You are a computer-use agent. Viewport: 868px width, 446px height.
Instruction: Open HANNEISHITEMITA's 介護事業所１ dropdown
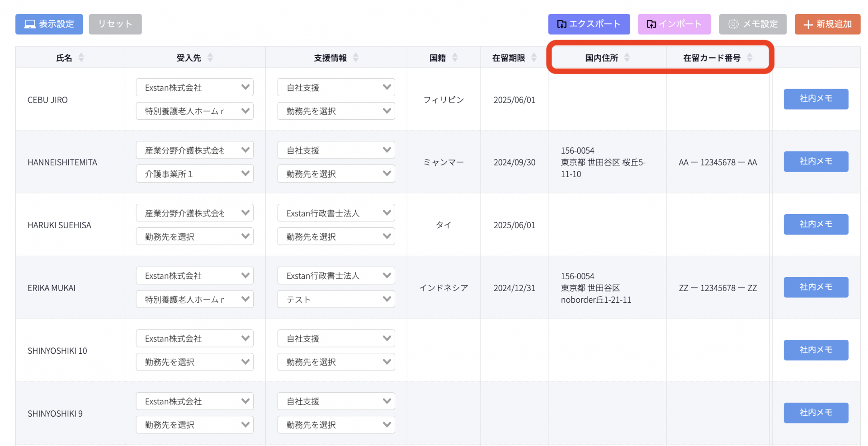point(194,174)
